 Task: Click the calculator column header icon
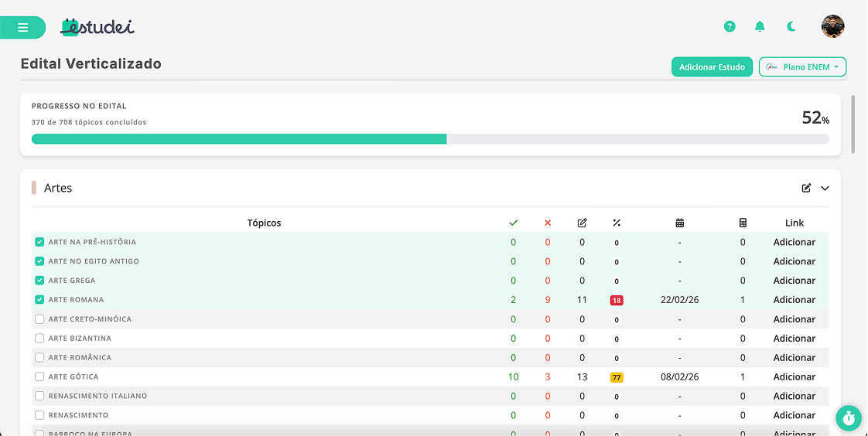[743, 223]
